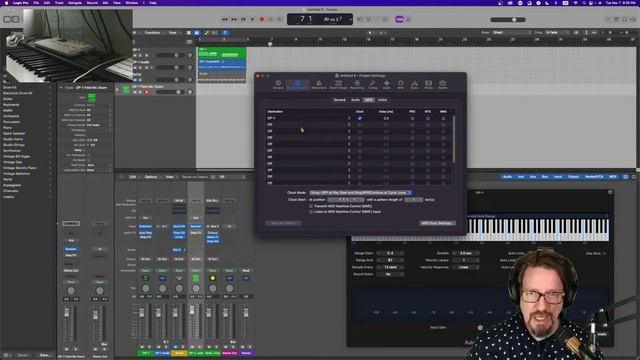Open mixer Edit menu
Image resolution: width=640 pixels, height=360 pixels.
pos(133,177)
